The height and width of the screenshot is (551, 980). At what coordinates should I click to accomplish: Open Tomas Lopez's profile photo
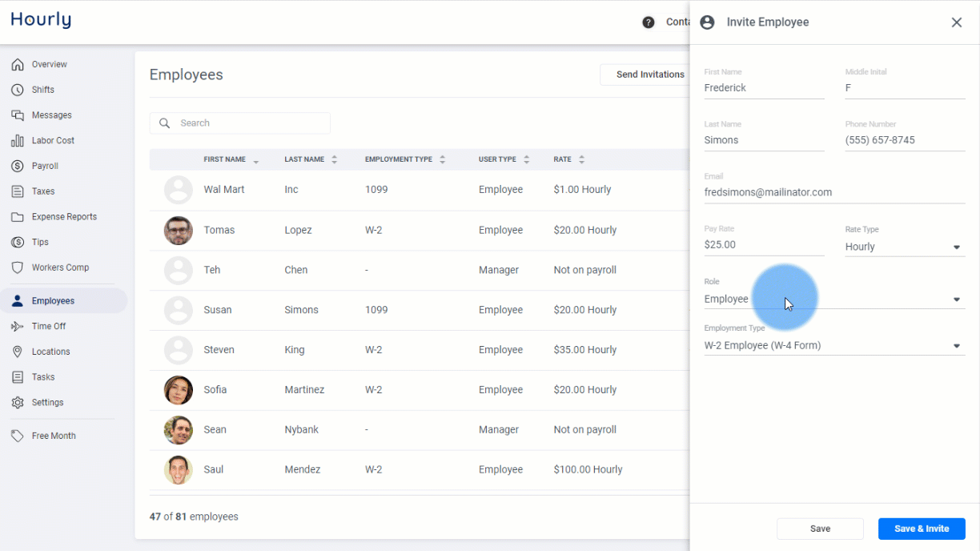179,231
